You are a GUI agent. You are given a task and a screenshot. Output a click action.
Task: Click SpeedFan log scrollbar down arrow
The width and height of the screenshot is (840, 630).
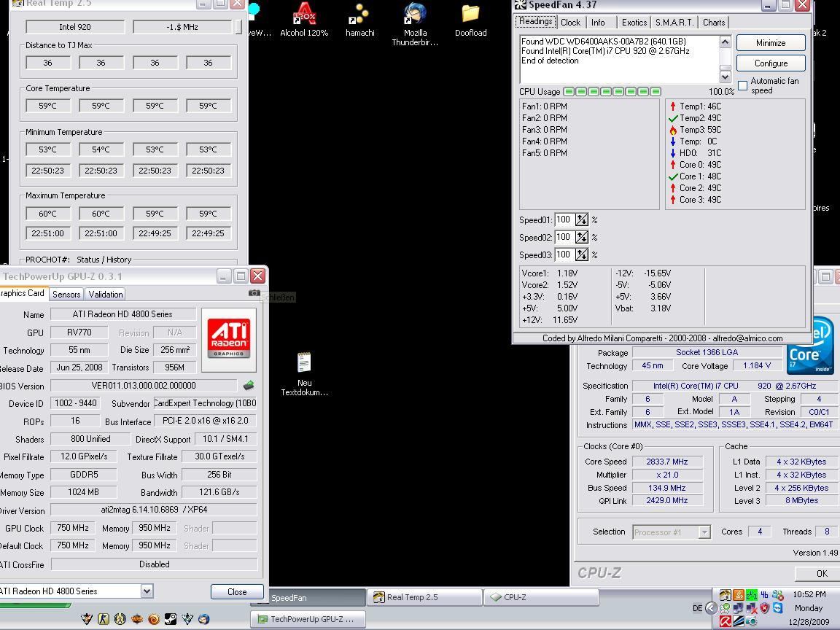(x=725, y=77)
